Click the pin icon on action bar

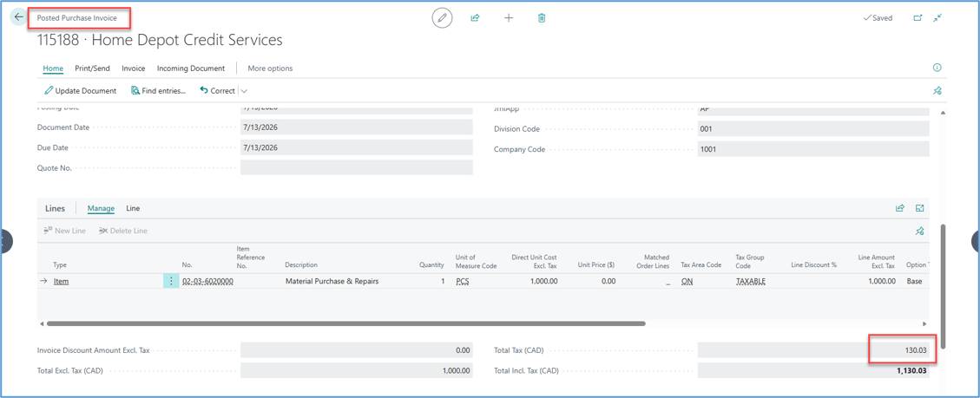click(937, 90)
